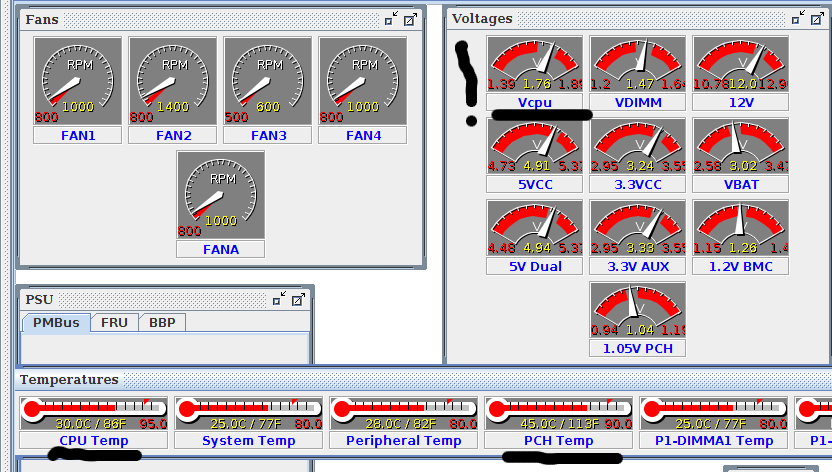Image resolution: width=832 pixels, height=472 pixels.
Task: Click the FANA label link
Action: coord(221,249)
